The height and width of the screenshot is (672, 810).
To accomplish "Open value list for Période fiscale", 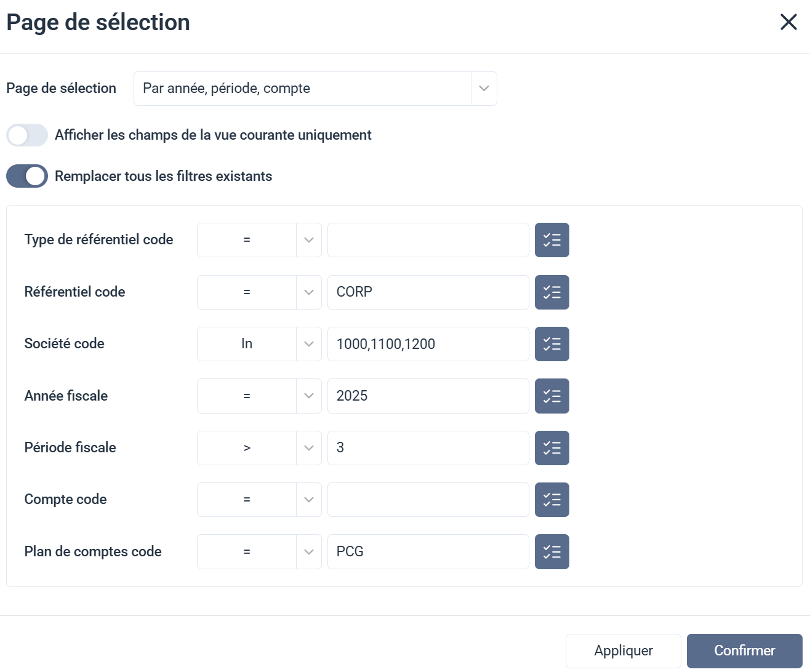I will click(551, 448).
